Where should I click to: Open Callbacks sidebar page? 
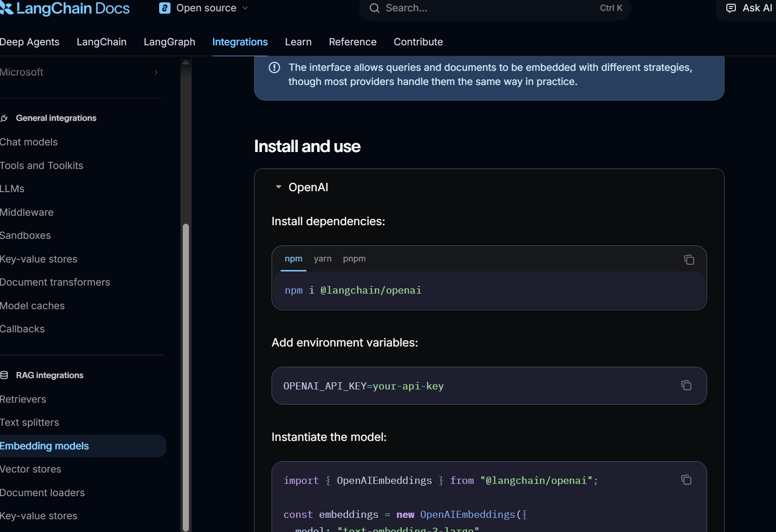pyautogui.click(x=22, y=329)
